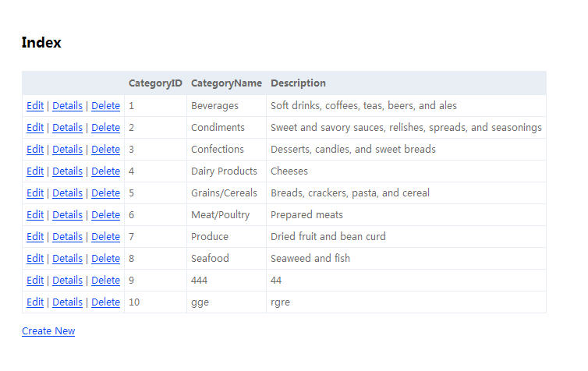Edit the category named 444
Viewport: 588px width, 371px height.
pos(35,281)
